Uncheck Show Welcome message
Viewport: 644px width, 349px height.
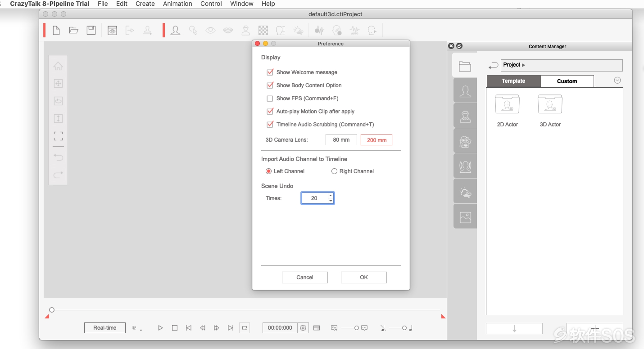click(x=270, y=72)
